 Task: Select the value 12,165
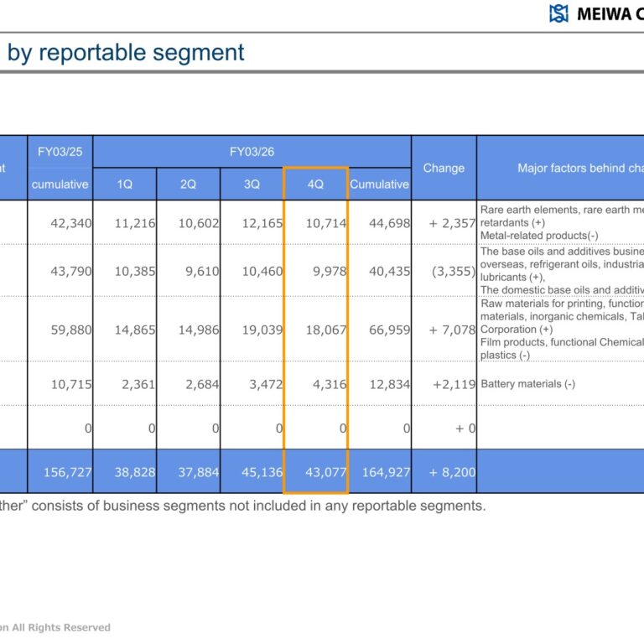262,223
